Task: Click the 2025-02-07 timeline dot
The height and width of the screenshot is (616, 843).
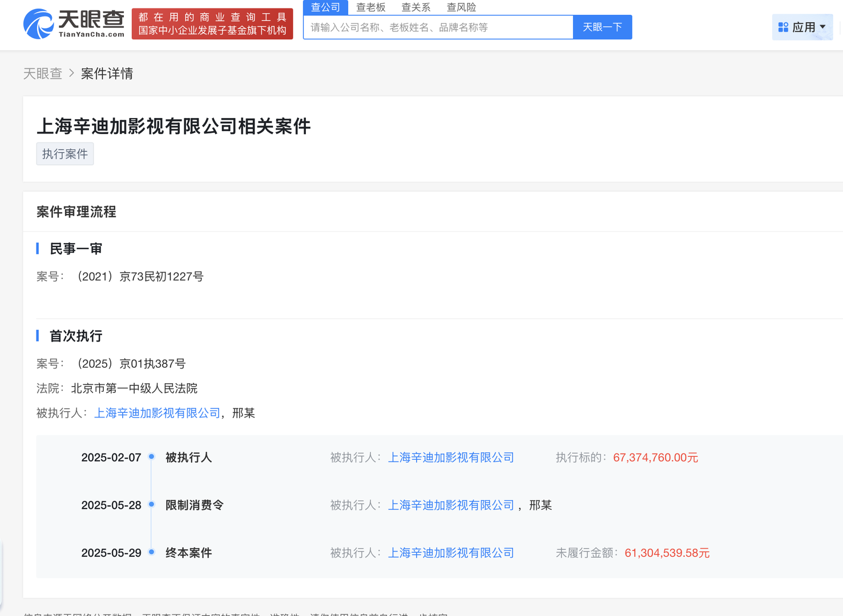Action: pyautogui.click(x=151, y=457)
